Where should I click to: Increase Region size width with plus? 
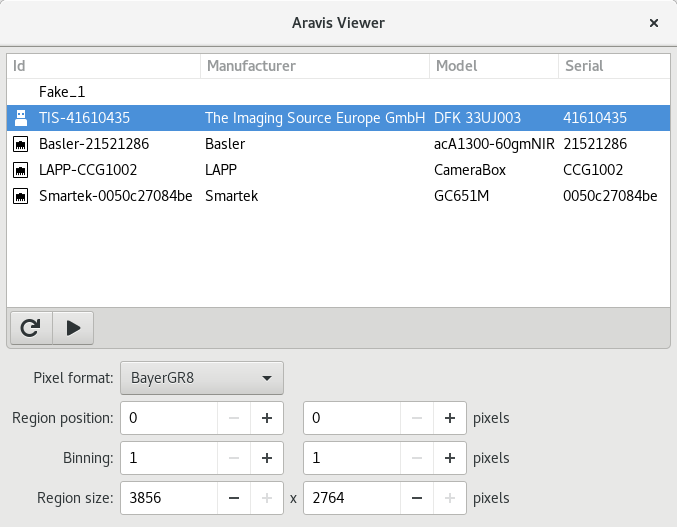[x=267, y=498]
